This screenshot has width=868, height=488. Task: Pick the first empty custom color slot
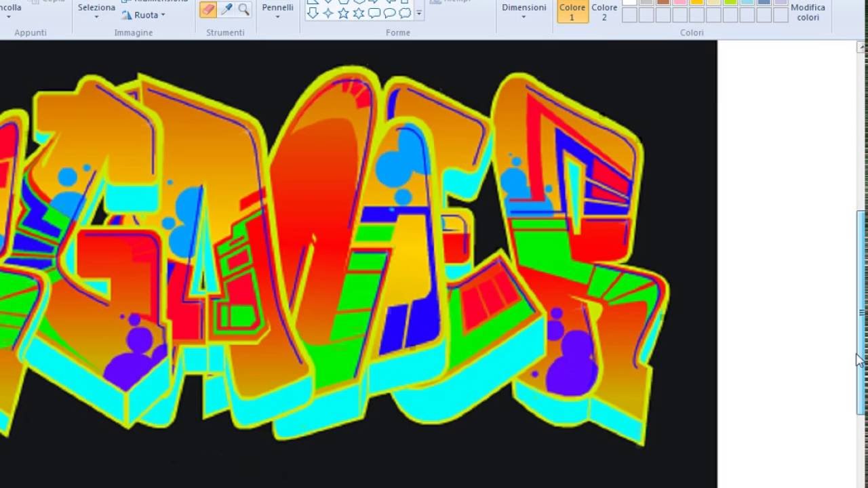pyautogui.click(x=629, y=16)
